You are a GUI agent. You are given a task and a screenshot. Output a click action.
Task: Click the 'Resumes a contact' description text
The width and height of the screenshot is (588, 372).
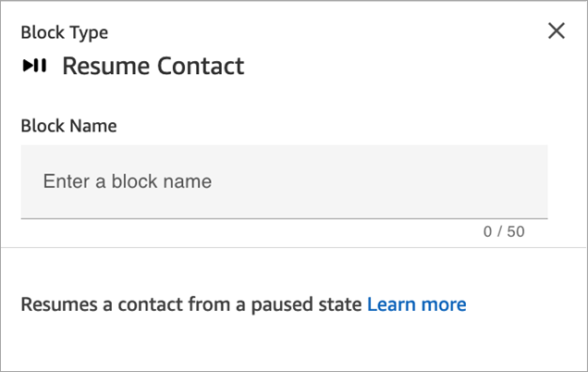pyautogui.click(x=190, y=304)
